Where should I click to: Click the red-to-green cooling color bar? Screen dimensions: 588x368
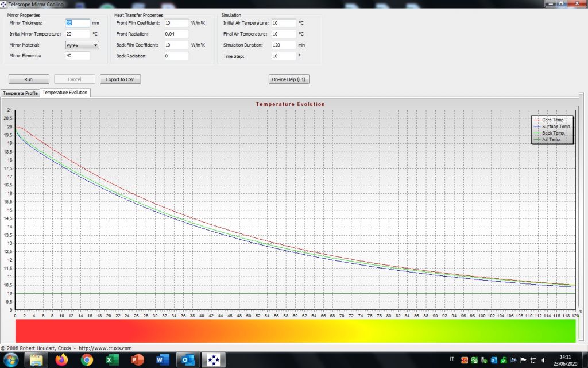pos(295,331)
